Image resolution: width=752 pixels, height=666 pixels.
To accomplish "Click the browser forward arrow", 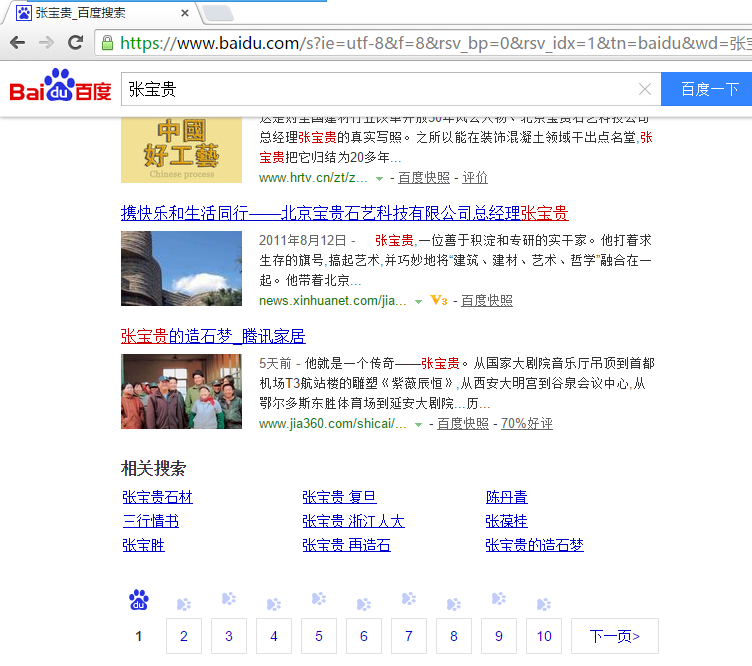I will coord(46,43).
